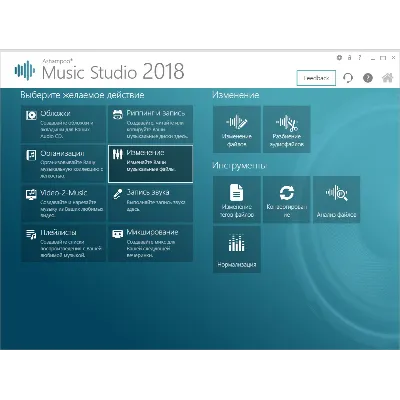Open help with the round question icon
This screenshot has height=400, width=400.
tap(368, 78)
